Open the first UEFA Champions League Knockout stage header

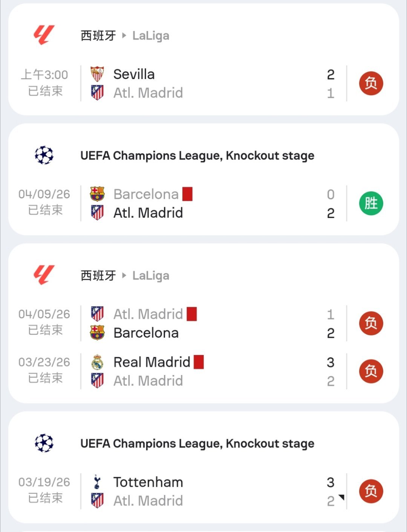197,155
